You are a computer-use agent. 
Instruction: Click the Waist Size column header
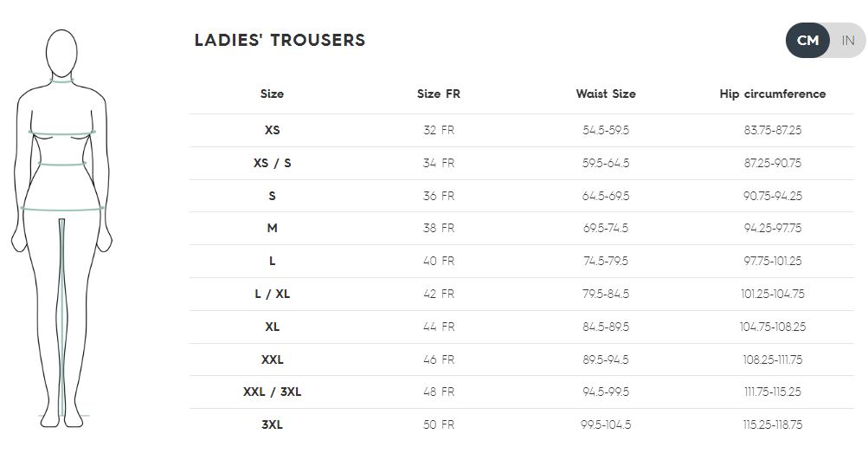tap(606, 94)
